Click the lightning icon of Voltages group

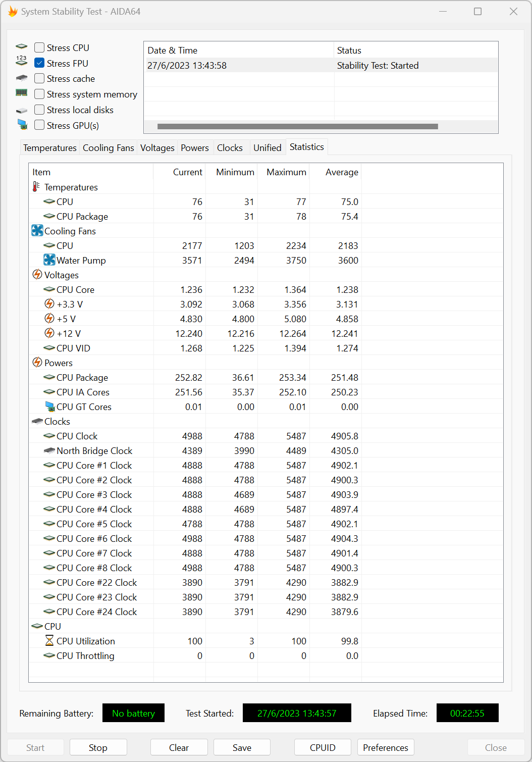[x=37, y=275]
